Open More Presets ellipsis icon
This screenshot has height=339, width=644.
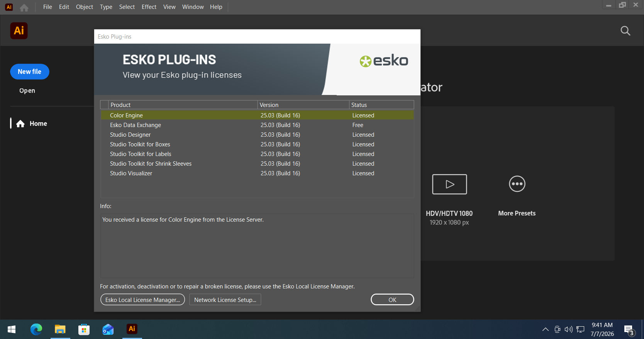tap(517, 184)
